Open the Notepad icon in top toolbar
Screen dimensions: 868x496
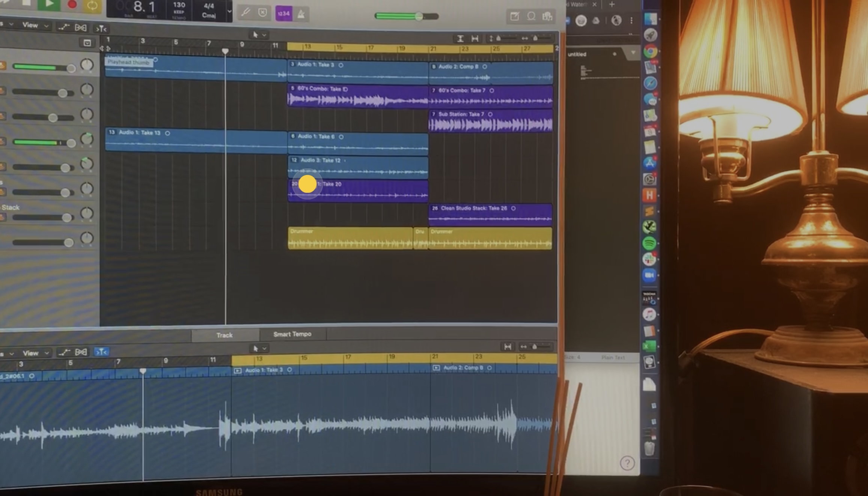coord(514,16)
